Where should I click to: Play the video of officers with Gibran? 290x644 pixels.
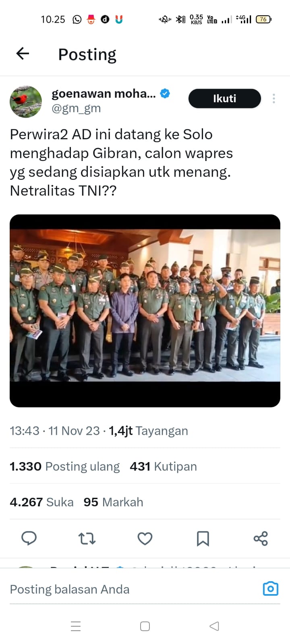(x=145, y=310)
